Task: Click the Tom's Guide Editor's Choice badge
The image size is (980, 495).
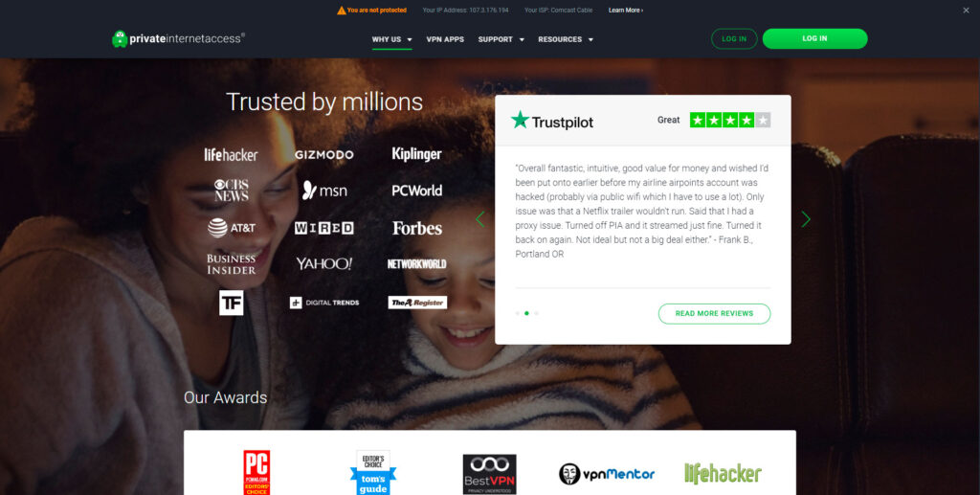Action: click(372, 473)
